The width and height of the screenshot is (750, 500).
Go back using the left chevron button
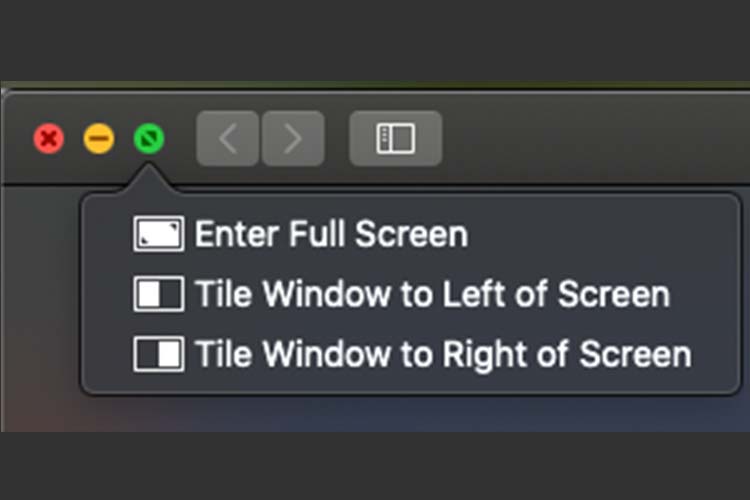(228, 138)
